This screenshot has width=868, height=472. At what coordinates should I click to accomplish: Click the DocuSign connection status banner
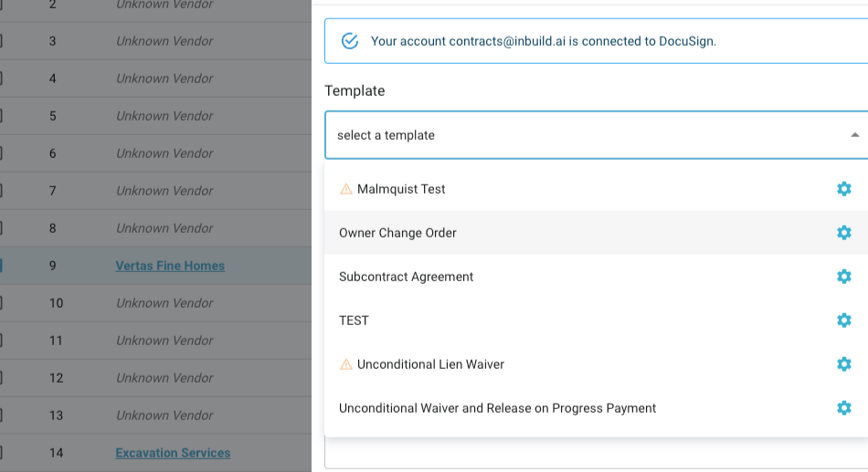point(596,41)
